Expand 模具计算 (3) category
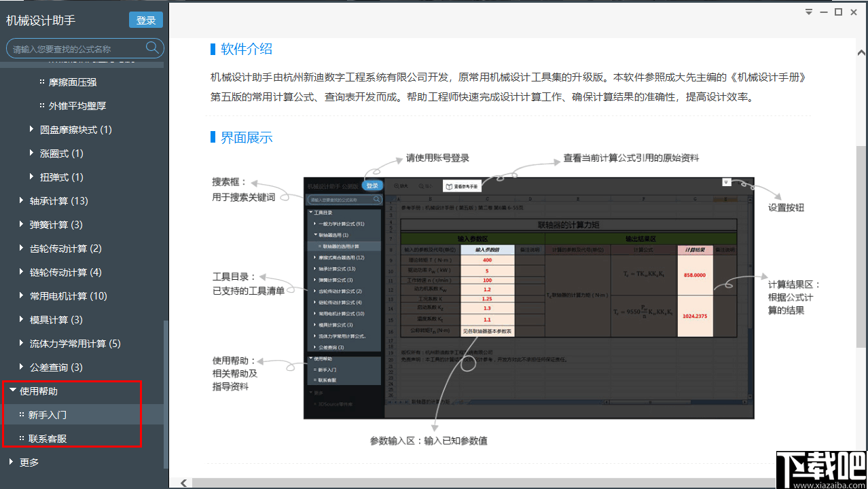The width and height of the screenshot is (868, 489). pos(22,319)
